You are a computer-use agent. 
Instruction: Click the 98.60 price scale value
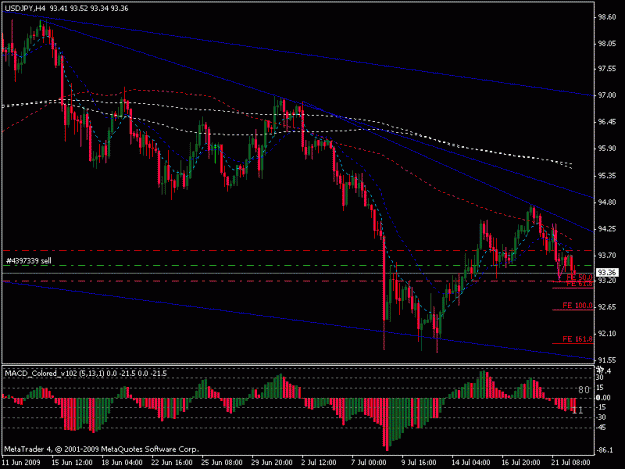pos(606,17)
